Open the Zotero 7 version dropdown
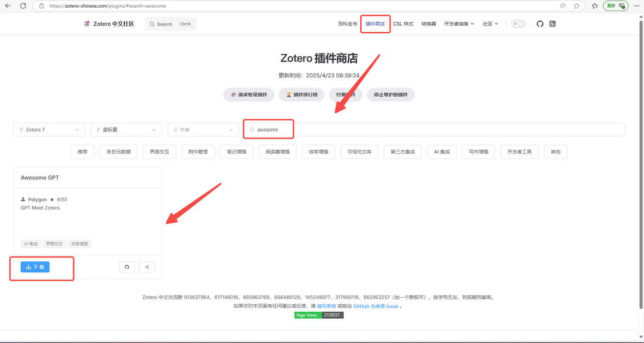The width and height of the screenshot is (644, 343). (x=49, y=129)
